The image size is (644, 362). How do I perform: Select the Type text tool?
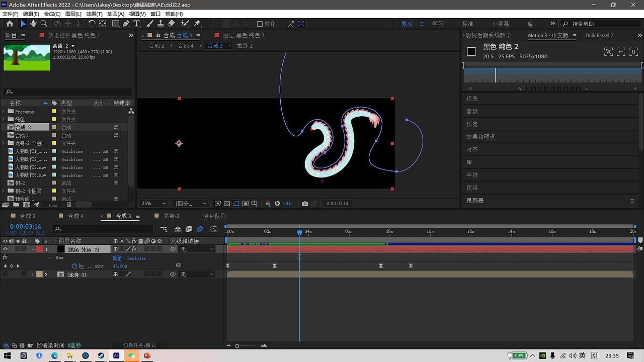[x=136, y=24]
